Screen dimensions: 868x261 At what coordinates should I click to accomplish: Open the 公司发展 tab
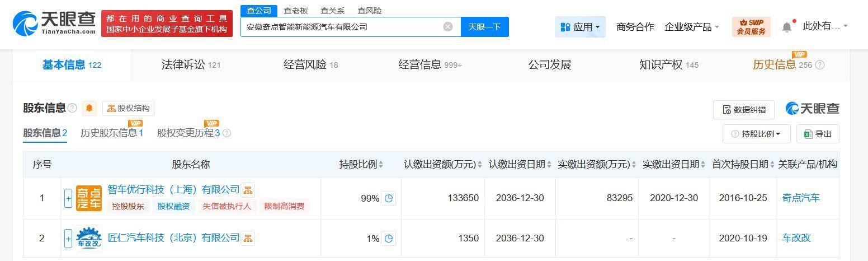[x=550, y=65]
